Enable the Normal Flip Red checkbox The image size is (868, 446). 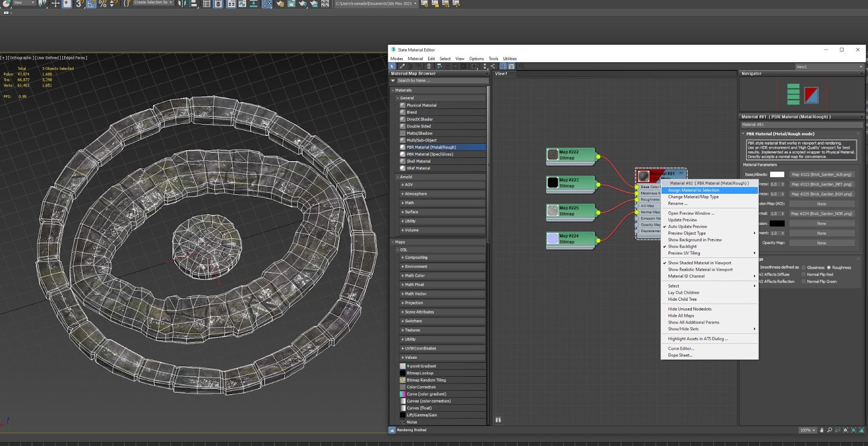[x=803, y=274]
